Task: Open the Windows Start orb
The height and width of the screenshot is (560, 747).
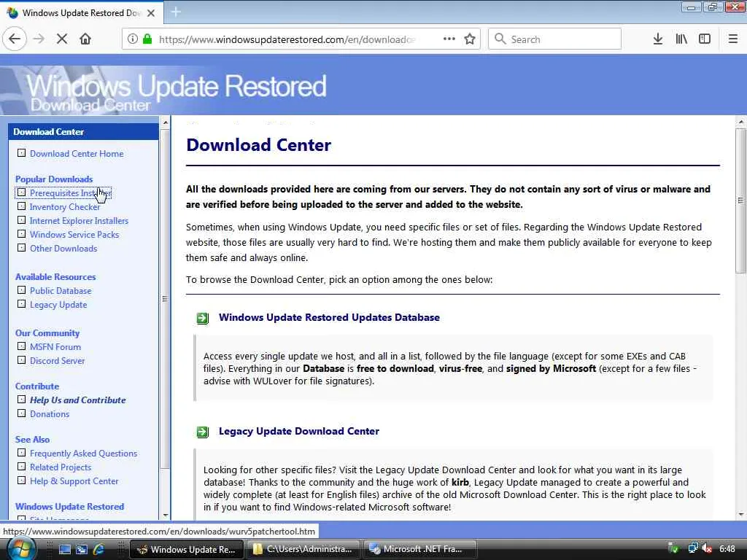Action: (x=20, y=549)
